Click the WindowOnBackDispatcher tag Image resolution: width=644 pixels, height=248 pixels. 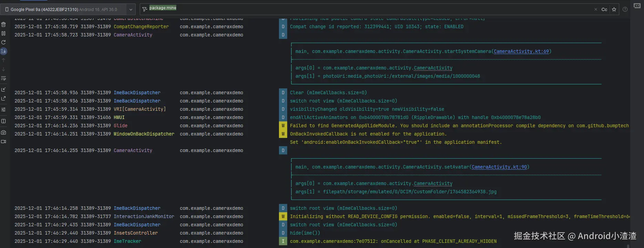point(144,134)
